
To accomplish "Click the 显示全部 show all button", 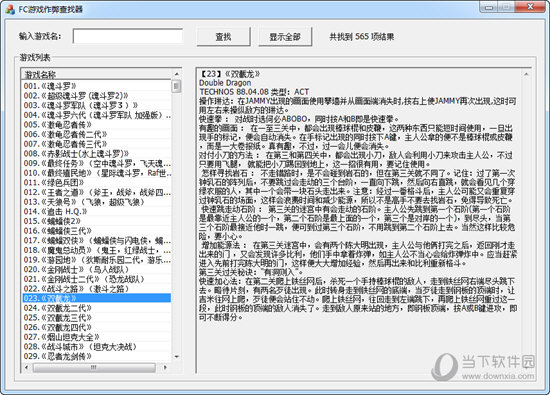I will pos(285,36).
